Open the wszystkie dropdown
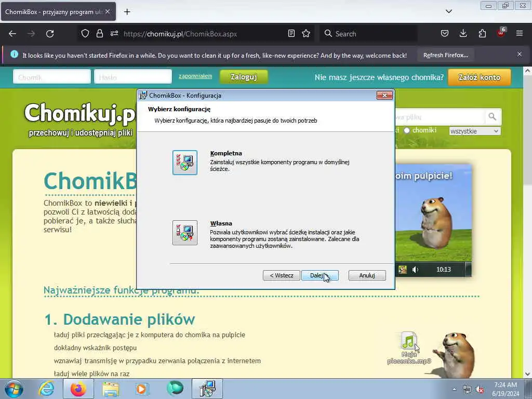This screenshot has width=532, height=399. point(475,131)
